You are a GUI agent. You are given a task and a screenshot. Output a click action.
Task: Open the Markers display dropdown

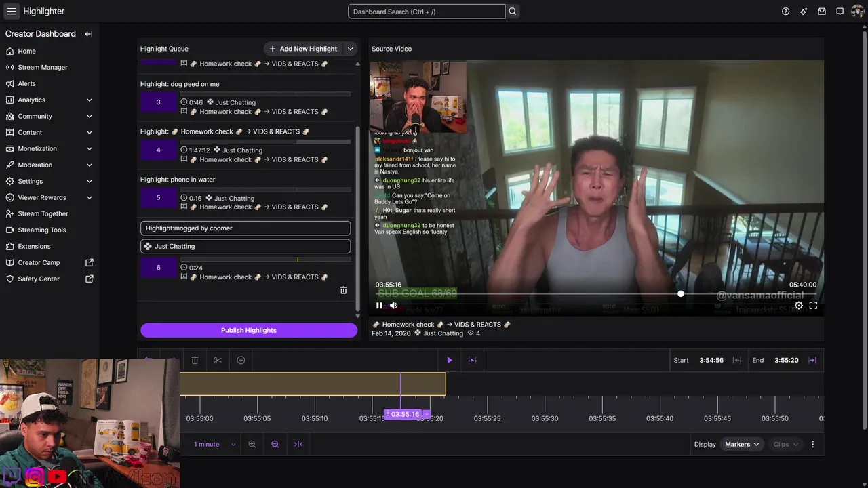pyautogui.click(x=743, y=444)
